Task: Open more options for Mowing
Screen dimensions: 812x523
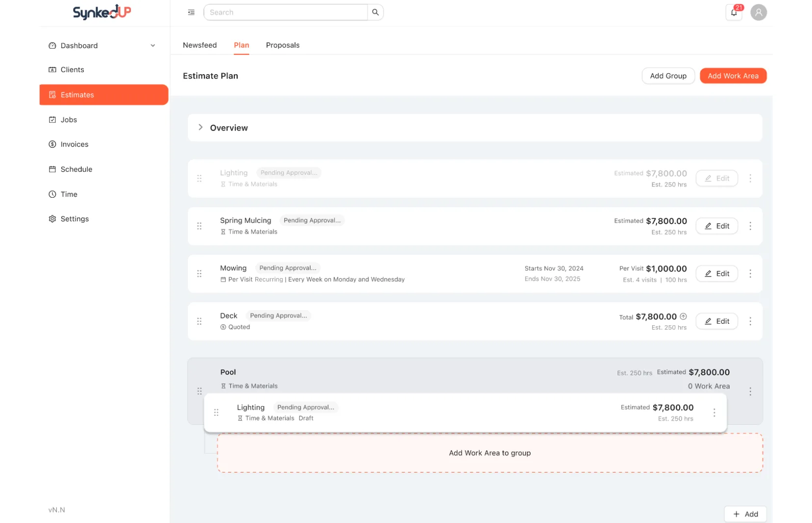Action: pyautogui.click(x=750, y=274)
